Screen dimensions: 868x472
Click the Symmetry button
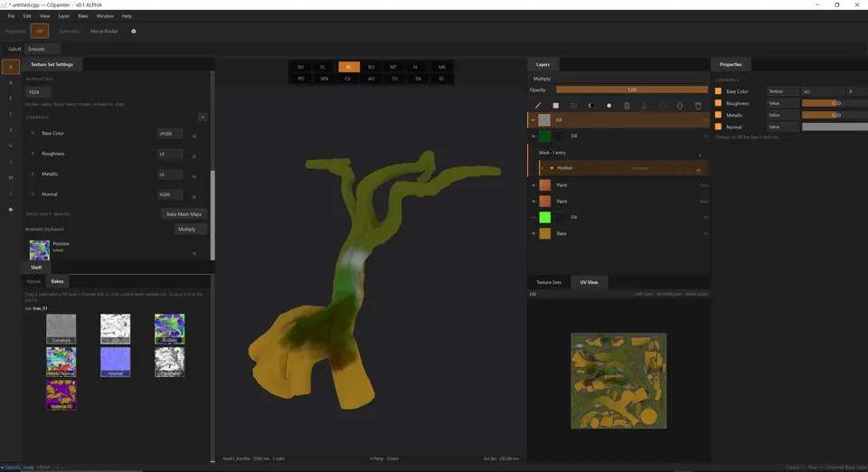point(70,32)
